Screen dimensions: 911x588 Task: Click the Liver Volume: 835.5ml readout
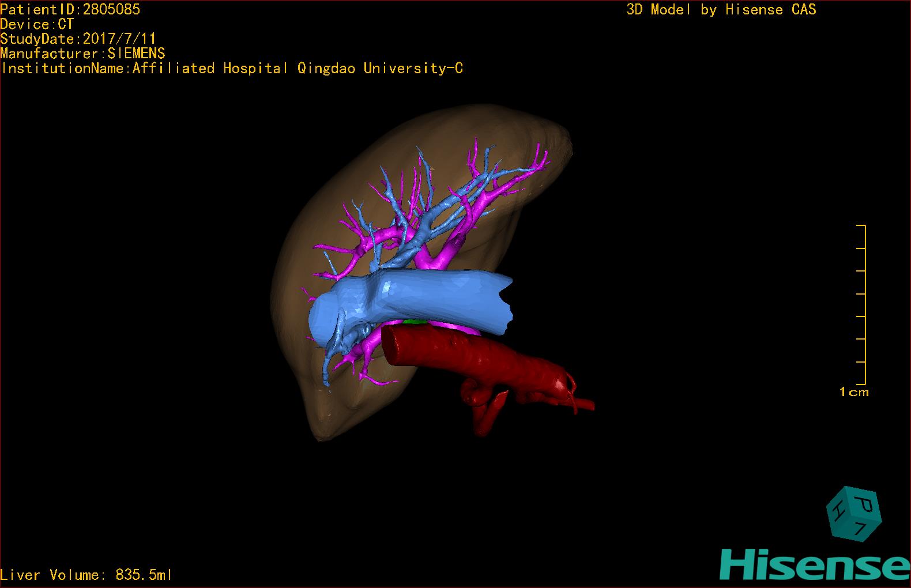tap(86, 575)
